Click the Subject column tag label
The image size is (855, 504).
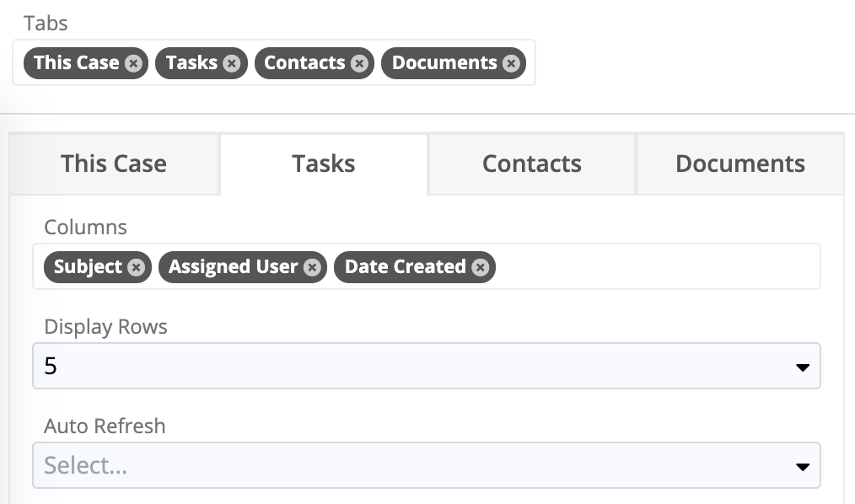point(88,267)
